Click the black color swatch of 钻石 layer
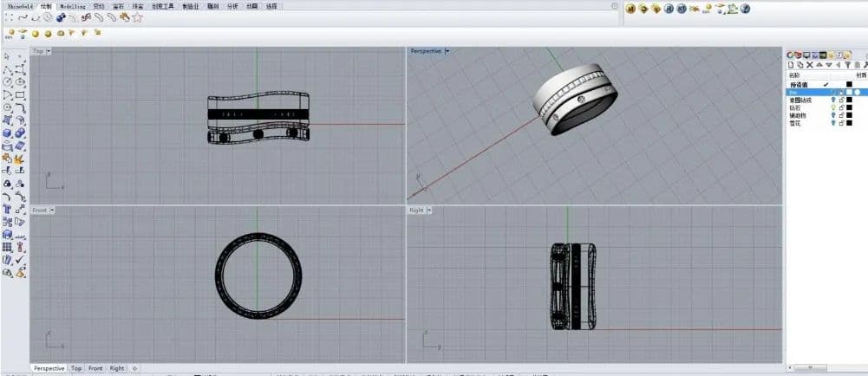The image size is (868, 376). coord(850,107)
